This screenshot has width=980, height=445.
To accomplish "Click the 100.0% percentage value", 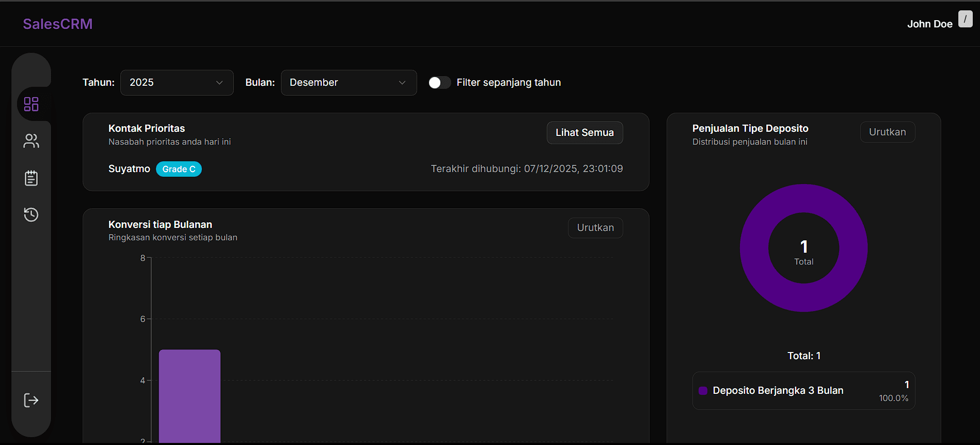I will pyautogui.click(x=893, y=398).
